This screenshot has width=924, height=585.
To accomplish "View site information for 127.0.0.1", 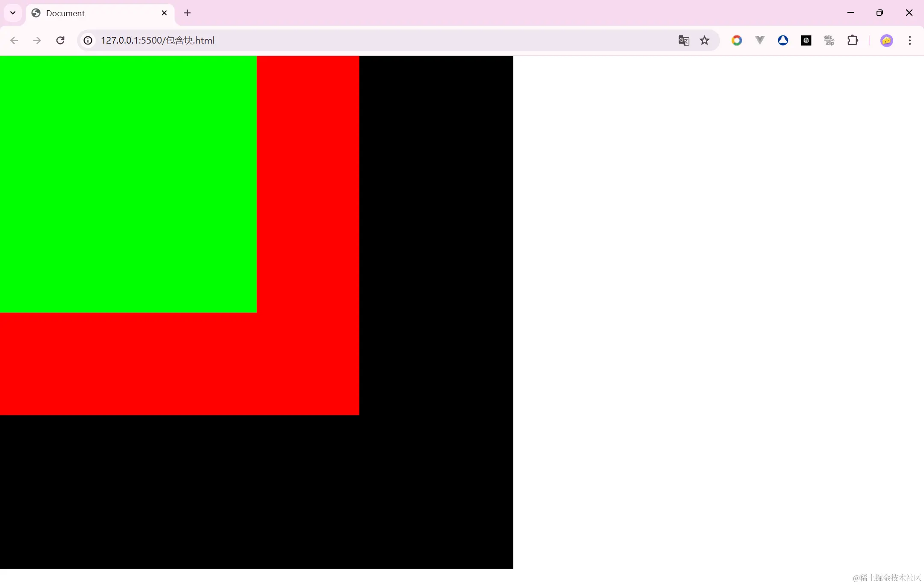I will (x=88, y=40).
